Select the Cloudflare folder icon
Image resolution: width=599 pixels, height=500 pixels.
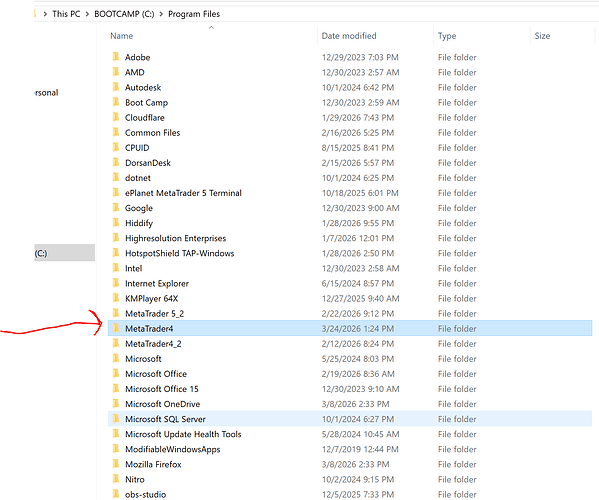coord(116,117)
